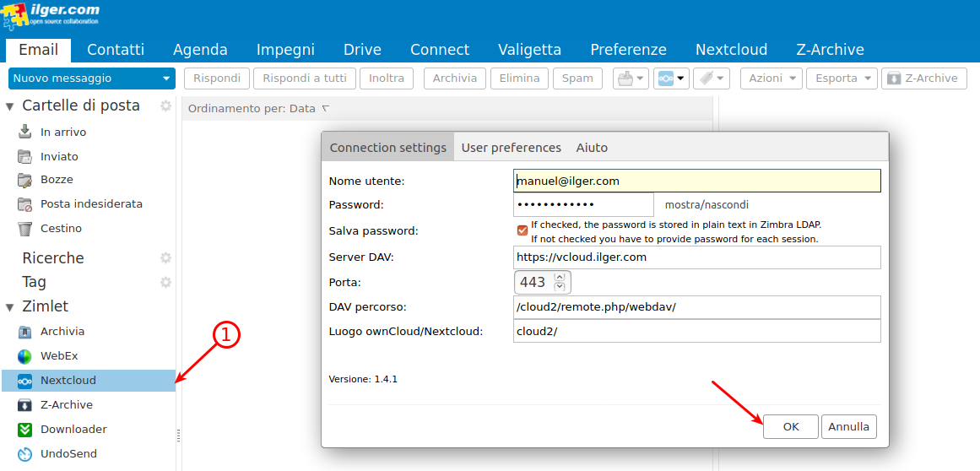Switch to the Email tab
This screenshot has height=471, width=980.
tap(39, 50)
